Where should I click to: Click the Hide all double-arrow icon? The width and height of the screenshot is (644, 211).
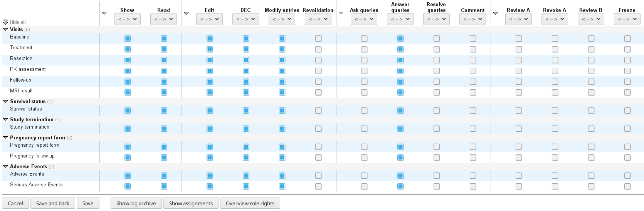click(x=5, y=22)
